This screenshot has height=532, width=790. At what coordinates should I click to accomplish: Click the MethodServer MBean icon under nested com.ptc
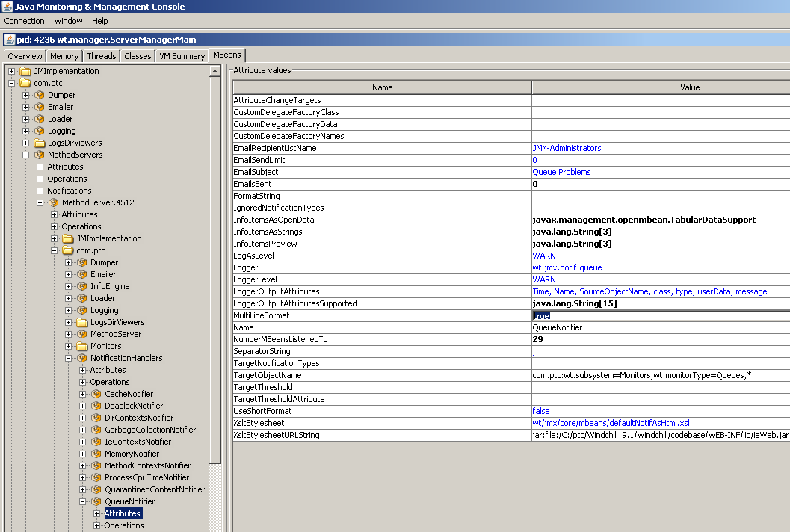point(82,335)
